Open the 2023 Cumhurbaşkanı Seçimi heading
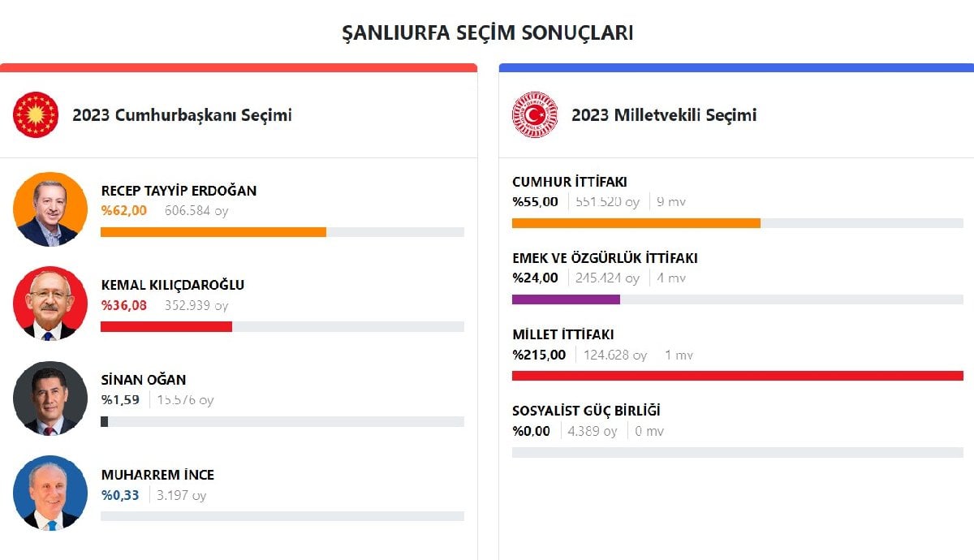 coord(182,115)
